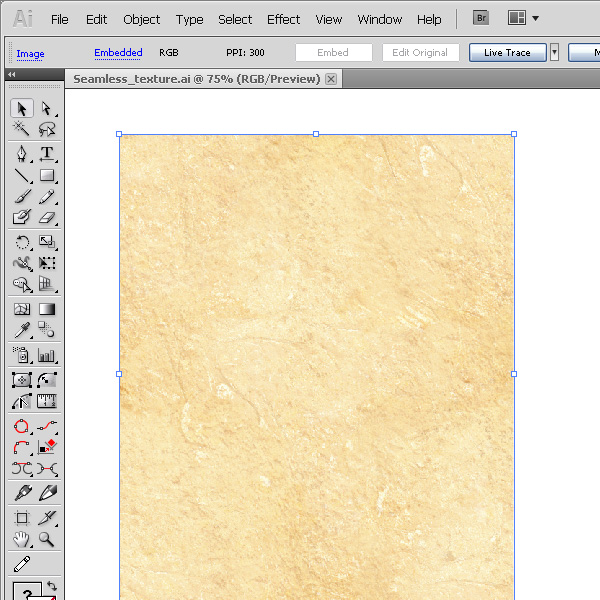Select the Gradient tool
This screenshot has width=600, height=600.
click(x=46, y=310)
